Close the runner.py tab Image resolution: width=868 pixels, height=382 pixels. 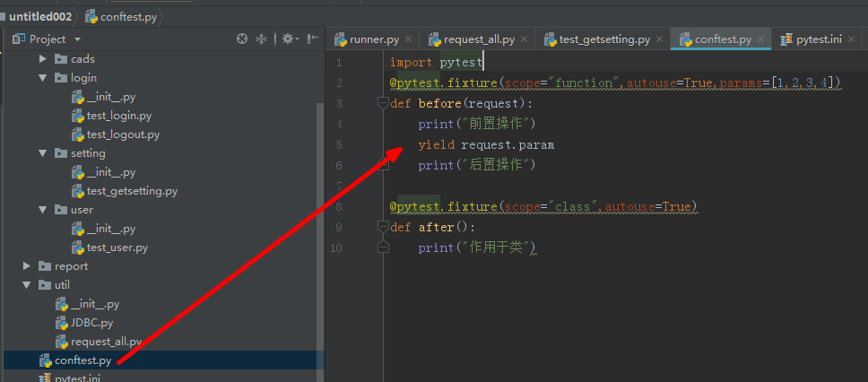click(x=409, y=39)
